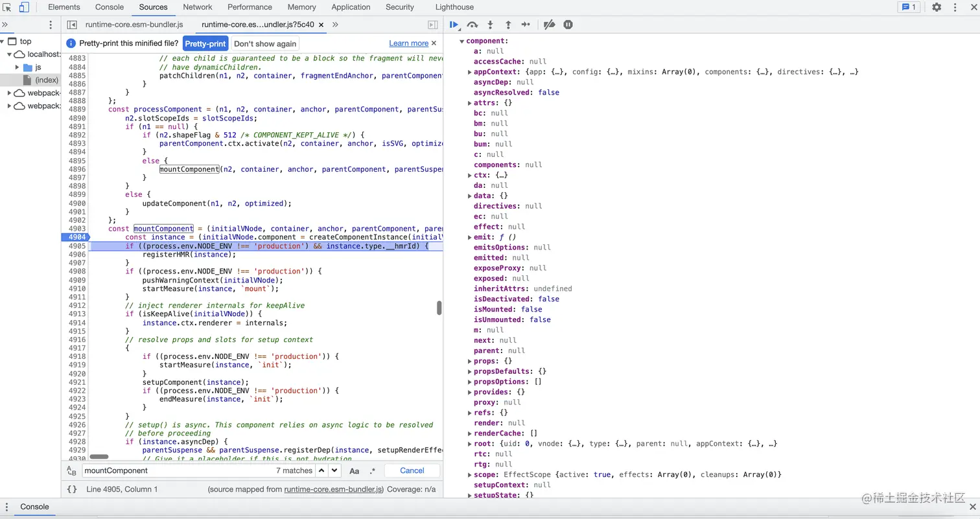980x519 pixels.
Task: Activate the inspect element picker icon
Action: 8,7
